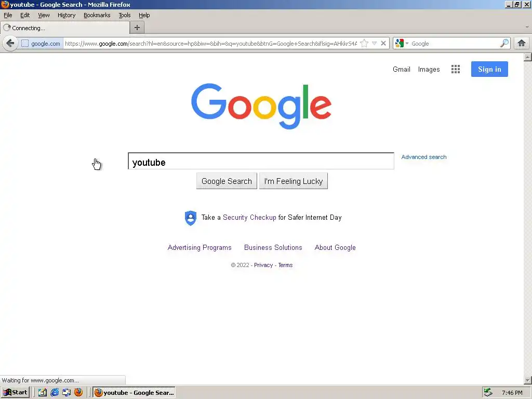Screen dimensions: 532x399
Task: Open the tab list dropdown arrow
Action: tap(527, 27)
